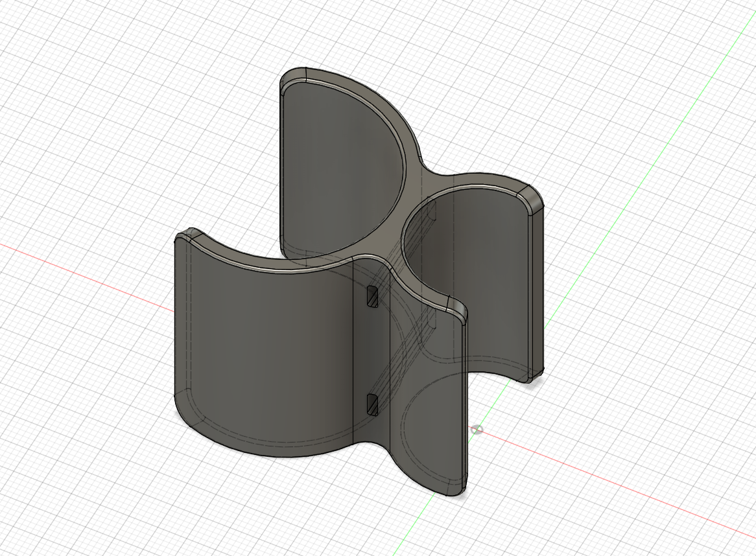This screenshot has width=756, height=556.
Task: Select the narrow flat strip between the two slots
Action: [372, 350]
